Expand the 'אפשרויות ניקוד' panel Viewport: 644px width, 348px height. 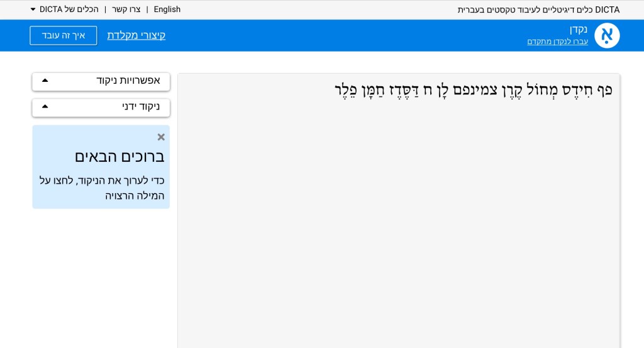[x=101, y=81]
